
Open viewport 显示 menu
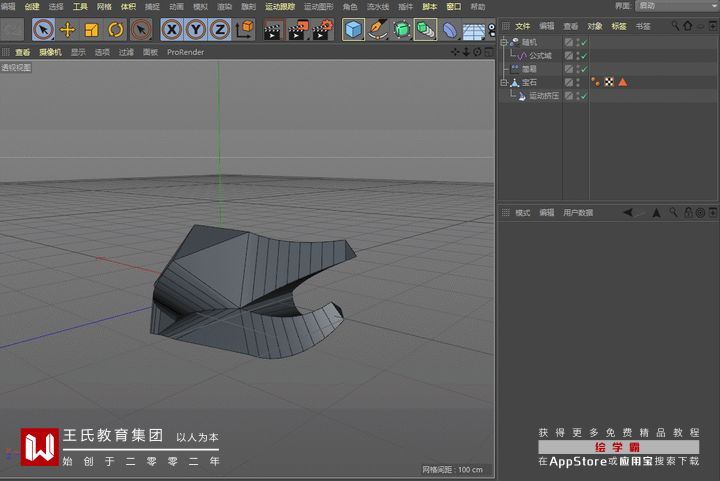tap(78, 52)
